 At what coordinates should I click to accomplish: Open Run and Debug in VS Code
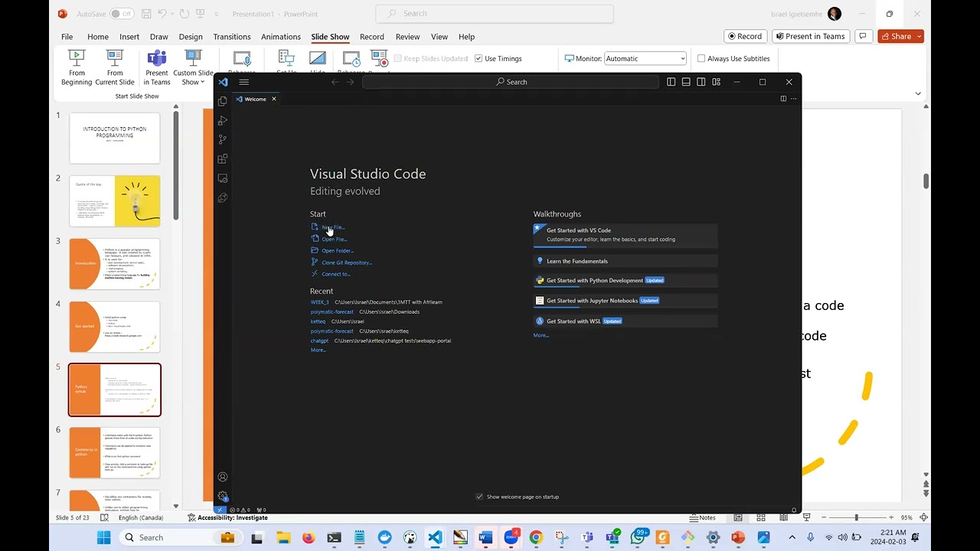(x=222, y=120)
